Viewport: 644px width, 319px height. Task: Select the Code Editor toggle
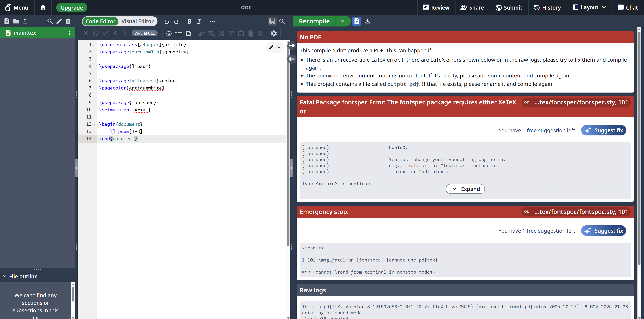click(x=100, y=21)
